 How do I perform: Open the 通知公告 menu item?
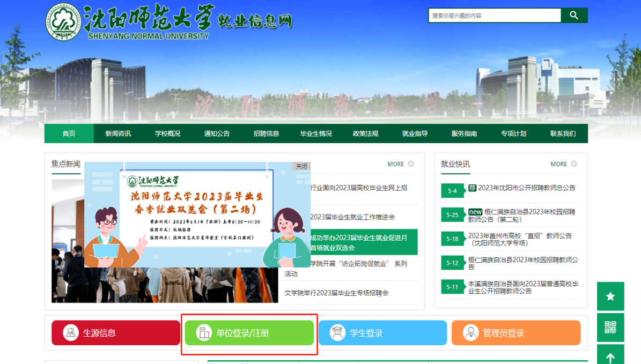[x=217, y=133]
